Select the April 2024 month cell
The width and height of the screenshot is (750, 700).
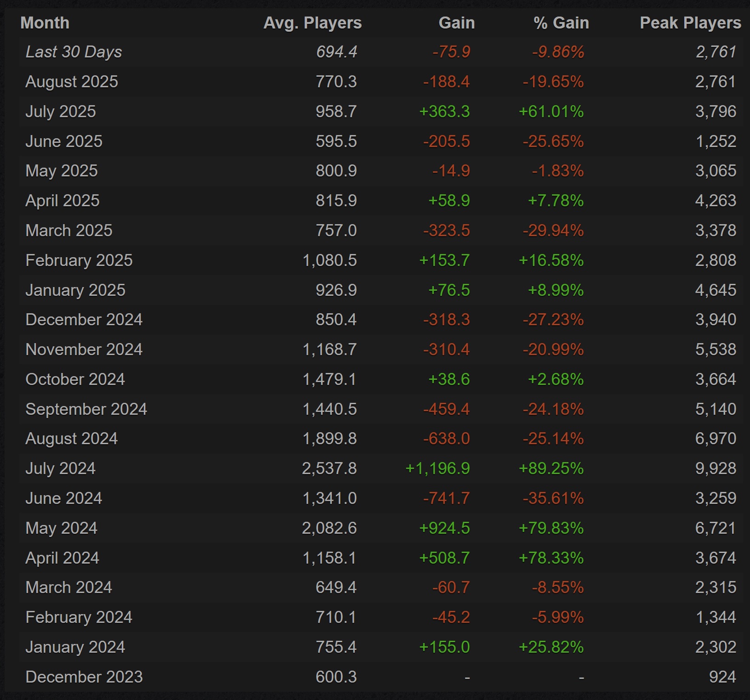point(62,558)
